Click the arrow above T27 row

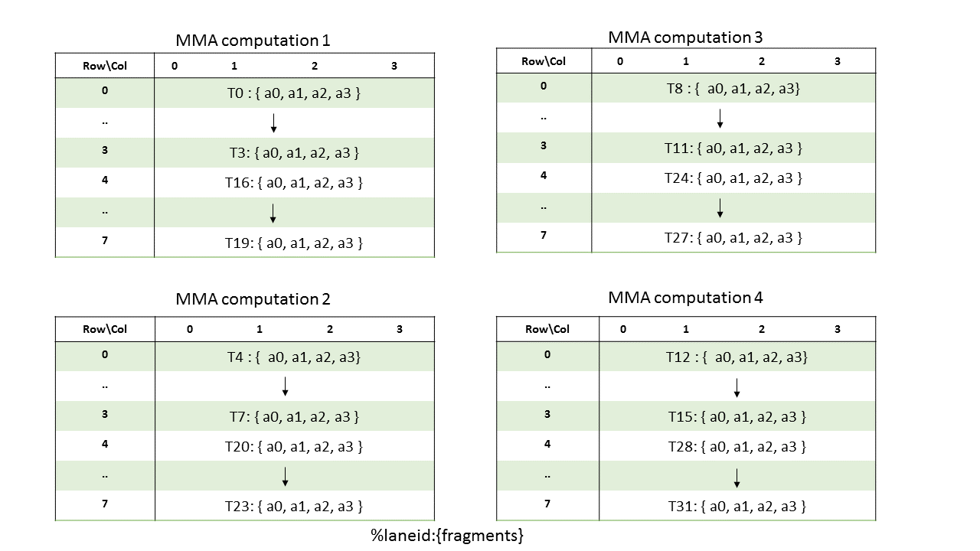tap(720, 208)
